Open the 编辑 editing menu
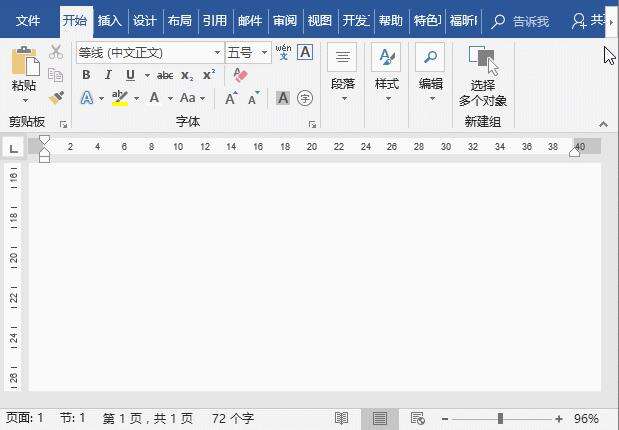 pos(430,74)
